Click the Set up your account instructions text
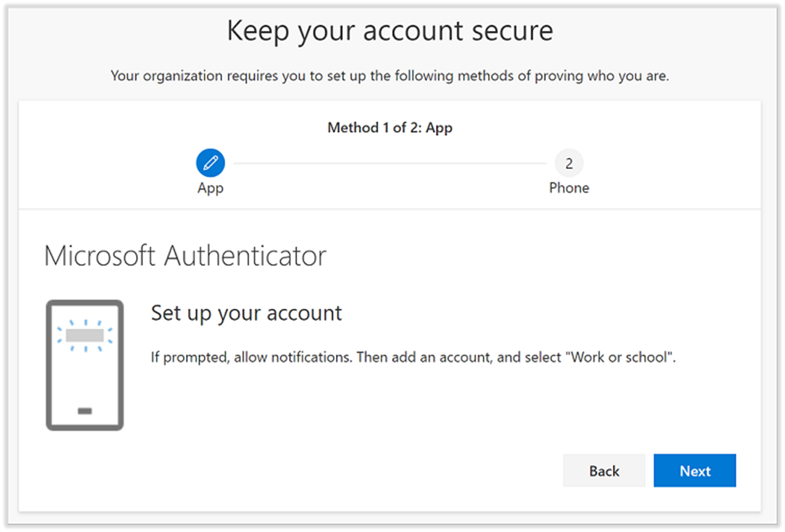Viewport: 785px width, 532px height. click(412, 357)
